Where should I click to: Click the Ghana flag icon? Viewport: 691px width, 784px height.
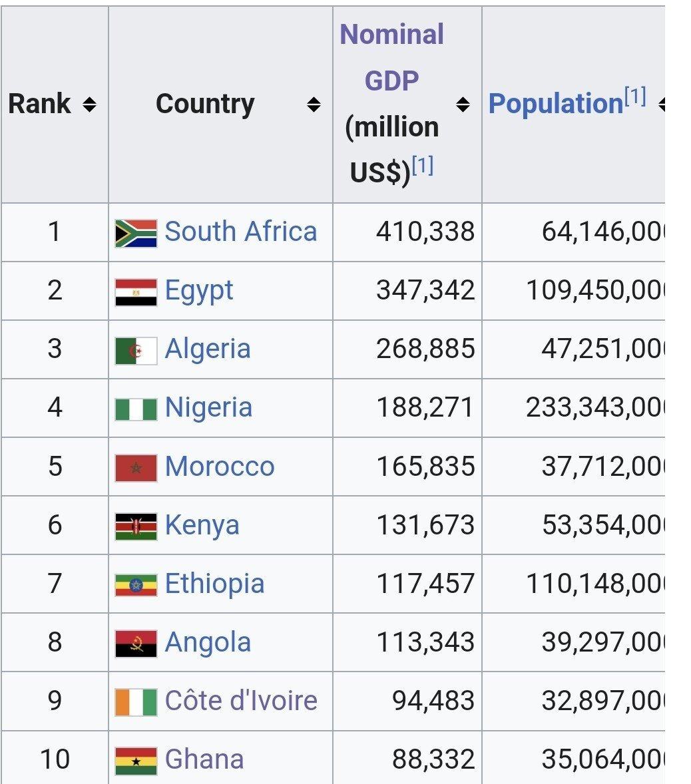[136, 760]
